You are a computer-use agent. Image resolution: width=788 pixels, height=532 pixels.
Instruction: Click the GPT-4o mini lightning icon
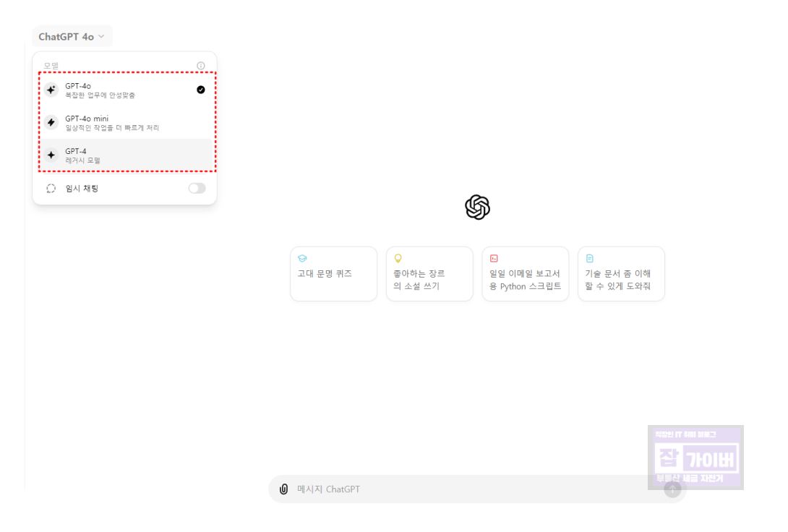coord(51,123)
